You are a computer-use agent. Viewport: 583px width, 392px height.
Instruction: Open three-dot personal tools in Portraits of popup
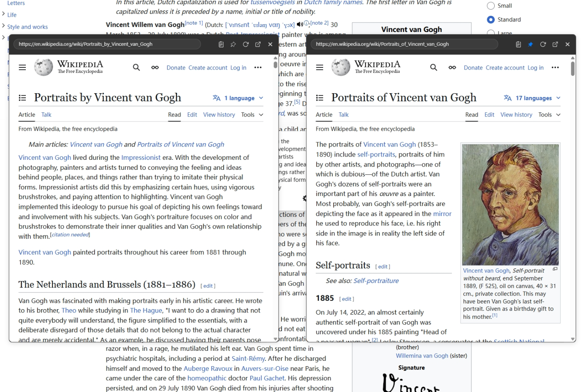(x=555, y=67)
